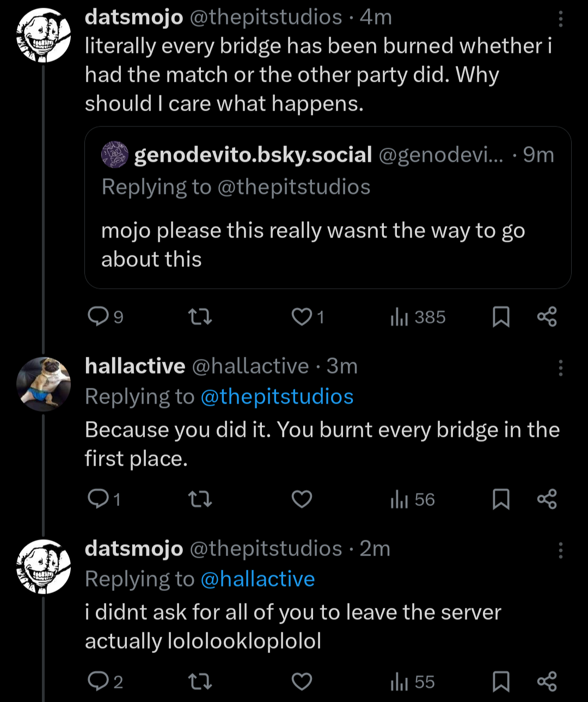Open three-dot menu on hallactive's reply
588x702 pixels.
coord(560,368)
